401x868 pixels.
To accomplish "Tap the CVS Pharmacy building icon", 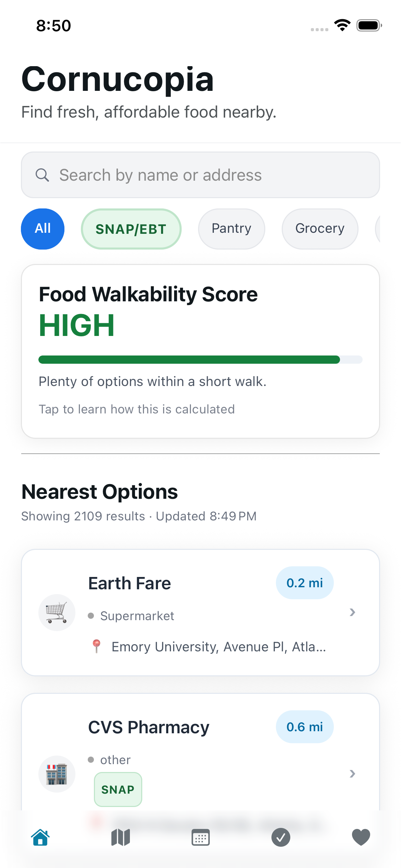I will [x=57, y=774].
